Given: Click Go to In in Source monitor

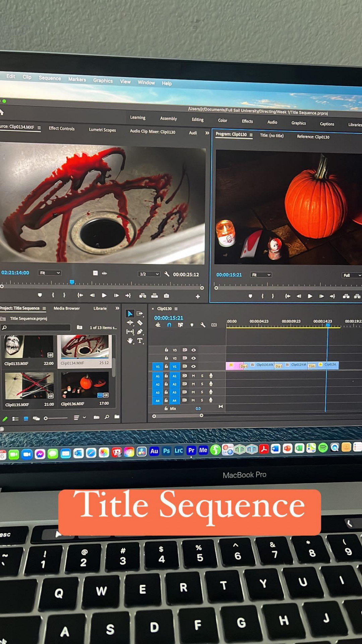Looking at the screenshot, I should (x=80, y=295).
